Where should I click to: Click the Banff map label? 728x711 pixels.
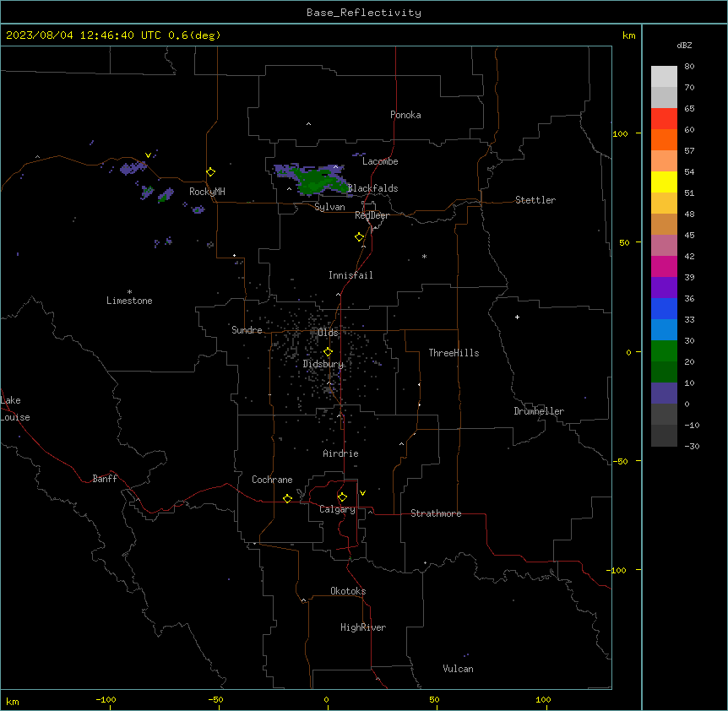click(x=105, y=479)
